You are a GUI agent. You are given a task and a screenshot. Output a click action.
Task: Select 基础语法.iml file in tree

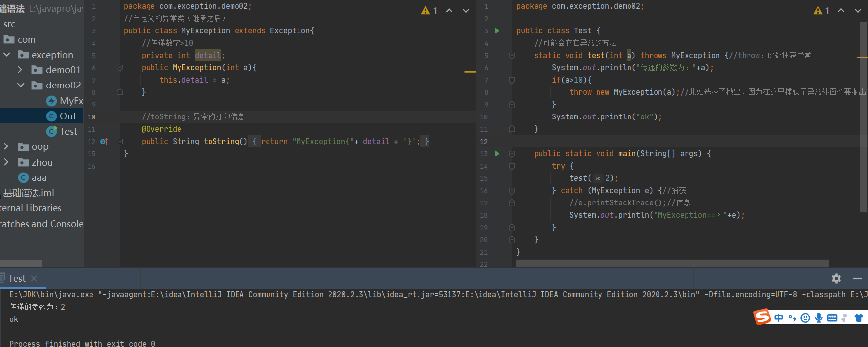(29, 193)
